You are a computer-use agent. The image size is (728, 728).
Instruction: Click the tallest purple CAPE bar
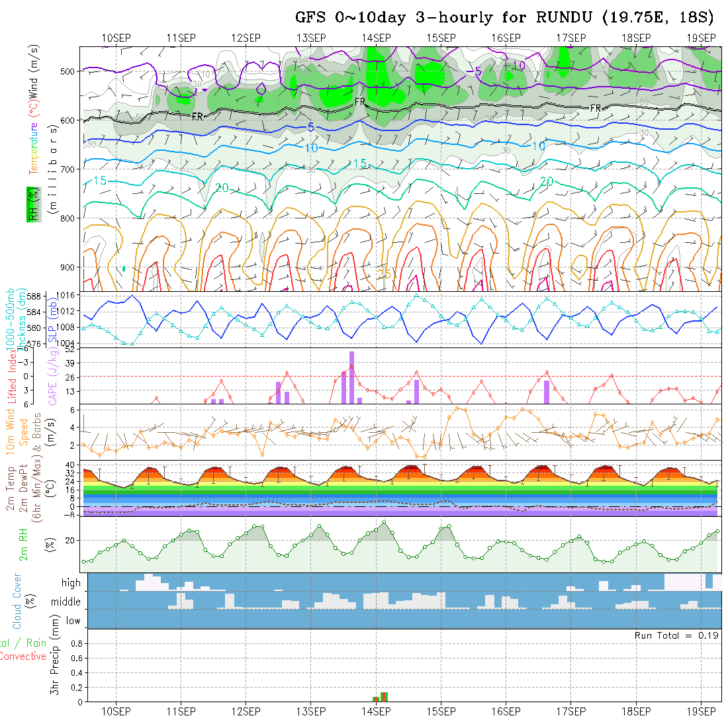tap(352, 377)
